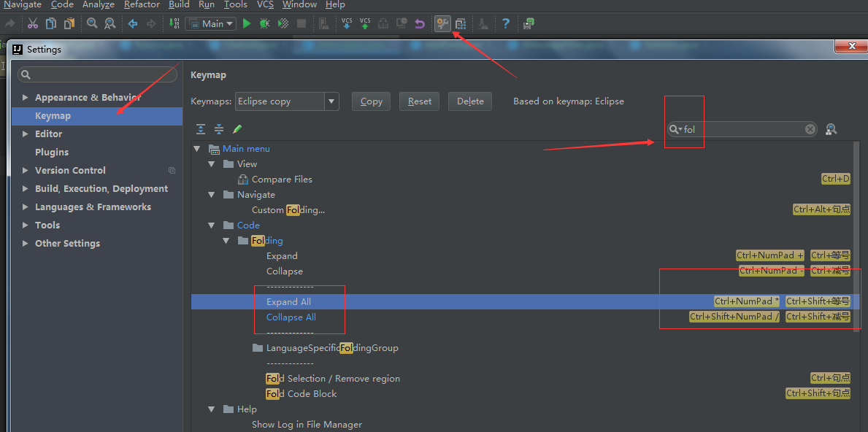868x432 pixels.
Task: Expand the Editor settings category
Action: pos(26,134)
